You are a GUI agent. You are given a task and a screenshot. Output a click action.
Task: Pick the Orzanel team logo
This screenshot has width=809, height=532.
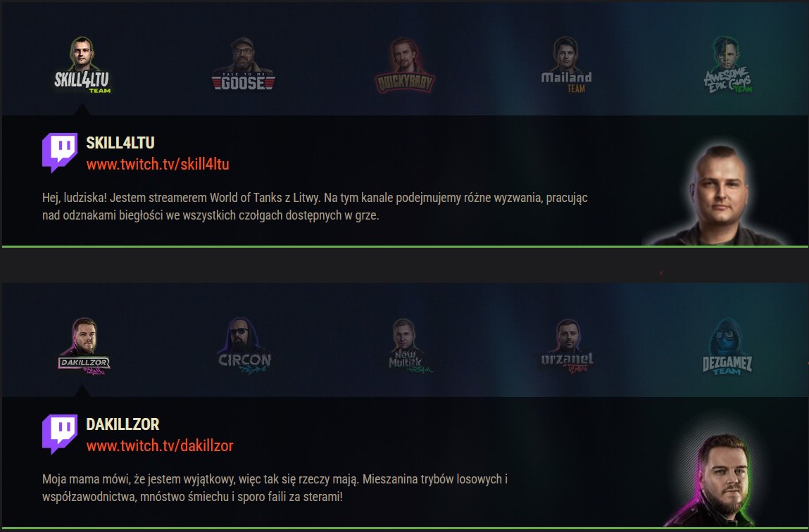pos(567,346)
